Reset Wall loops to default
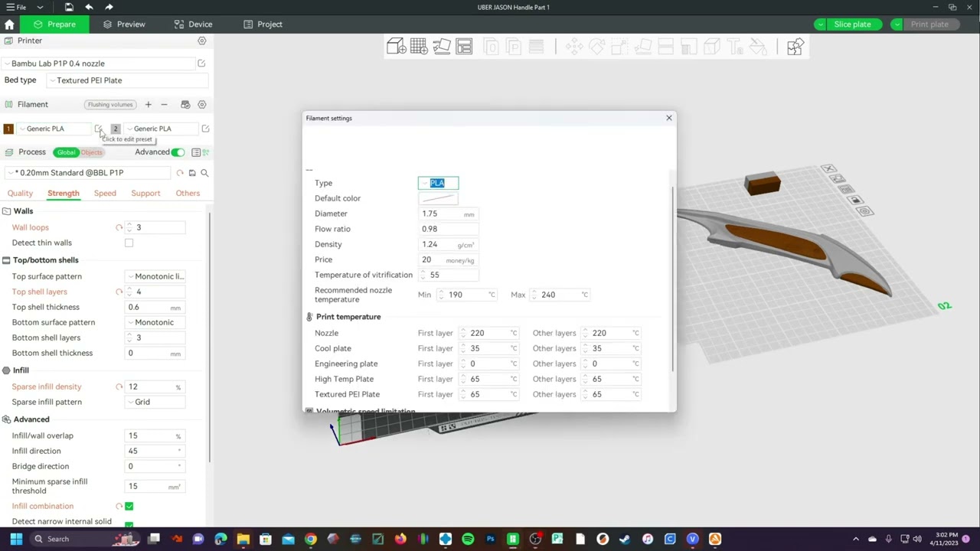 [119, 227]
